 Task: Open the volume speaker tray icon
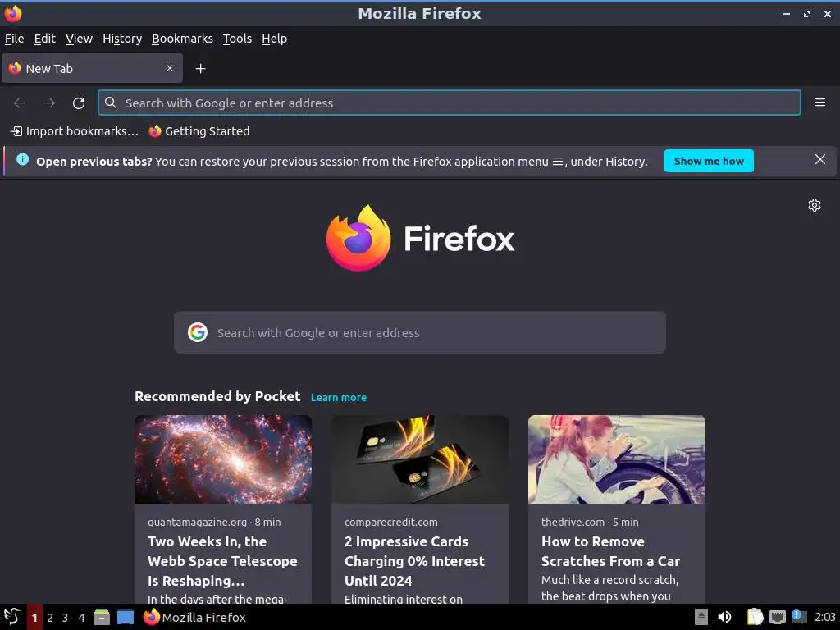point(724,617)
